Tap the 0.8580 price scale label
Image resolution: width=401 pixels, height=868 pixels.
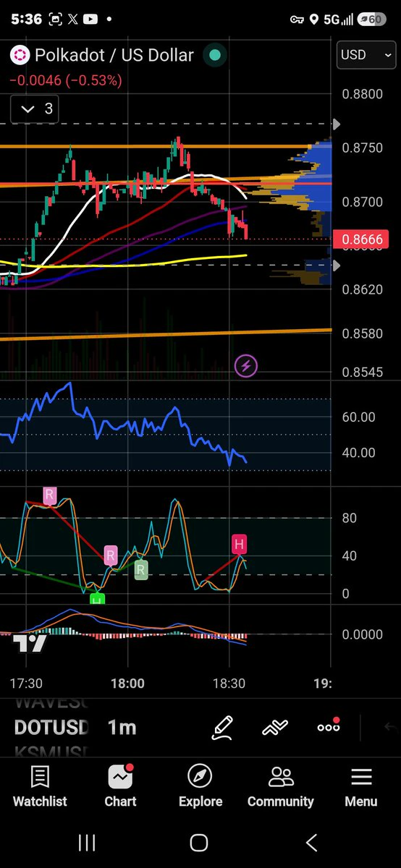pyautogui.click(x=362, y=334)
